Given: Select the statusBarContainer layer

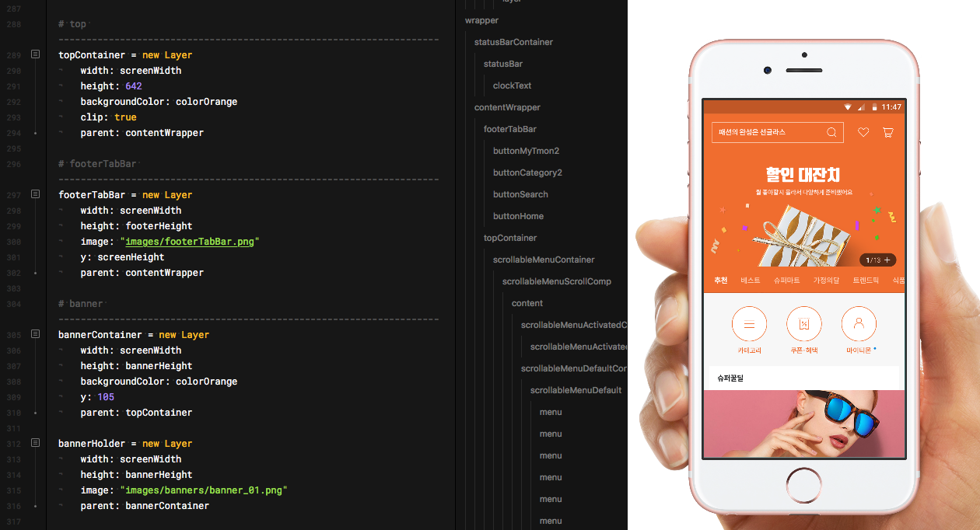Looking at the screenshot, I should coord(513,42).
